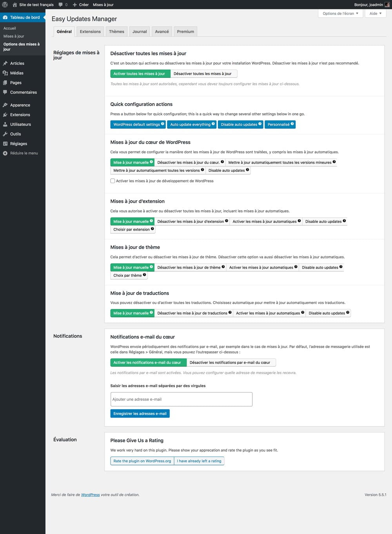Follow the WordPress link in footer
392x534 pixels.
click(90, 495)
